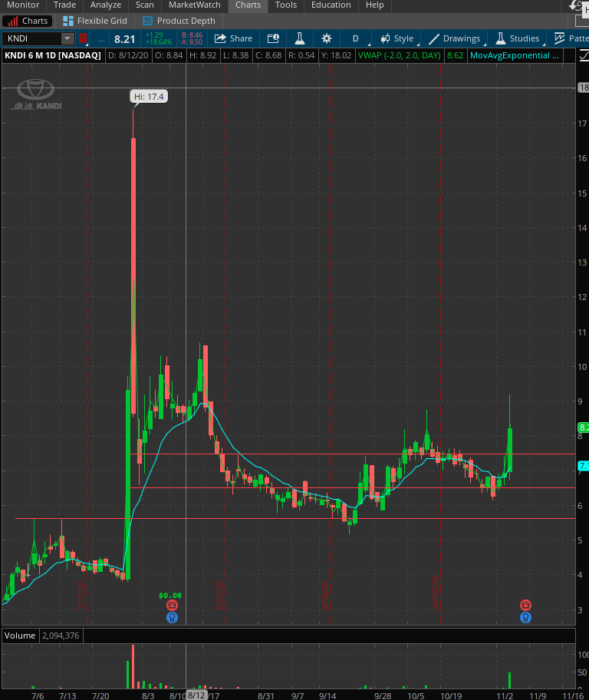589x700 pixels.
Task: Click the blue lightbulb icon near 11/2
Action: pos(525,618)
